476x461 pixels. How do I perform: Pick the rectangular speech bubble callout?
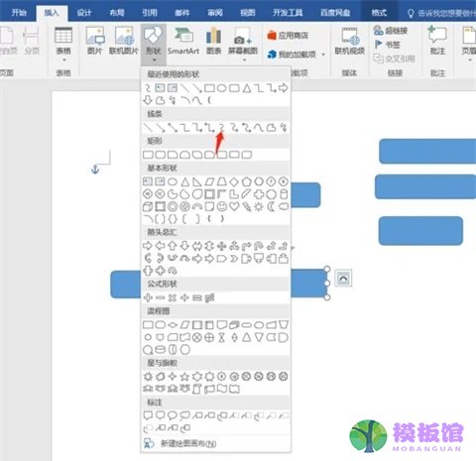pyautogui.click(x=148, y=415)
